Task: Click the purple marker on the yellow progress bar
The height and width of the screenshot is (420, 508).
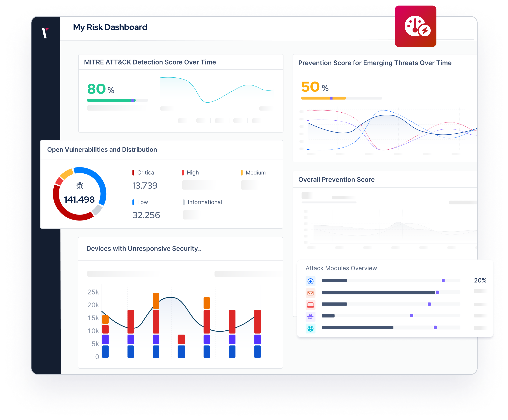Action: (x=331, y=98)
